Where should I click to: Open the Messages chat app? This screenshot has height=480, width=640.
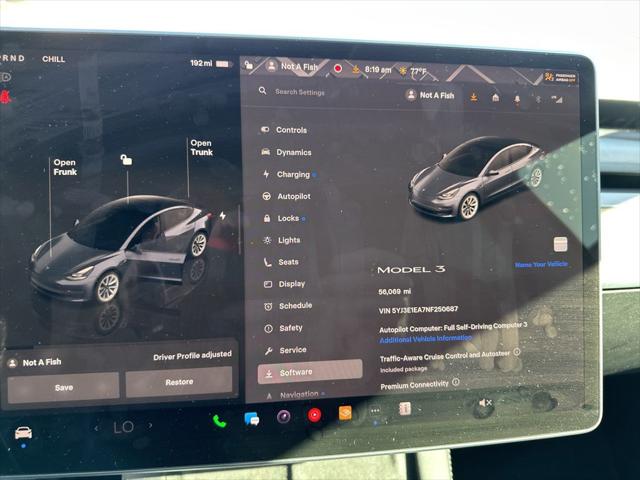(251, 419)
